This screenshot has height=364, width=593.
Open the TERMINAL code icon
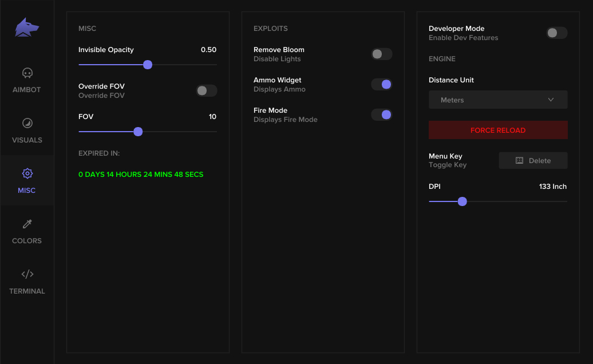tap(26, 274)
